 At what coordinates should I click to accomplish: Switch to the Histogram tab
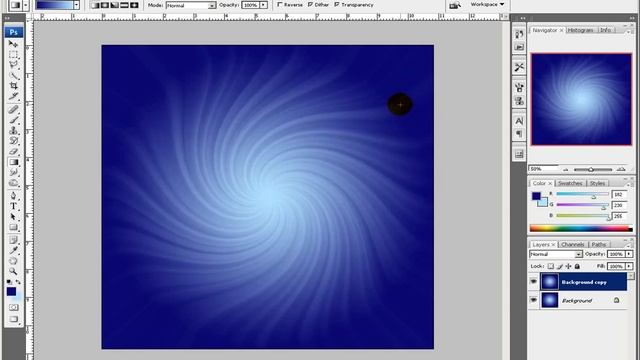(x=580, y=30)
